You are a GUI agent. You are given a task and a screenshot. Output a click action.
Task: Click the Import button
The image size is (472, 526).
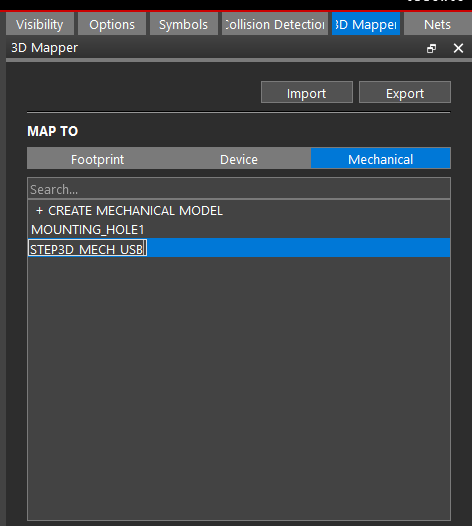pos(307,92)
